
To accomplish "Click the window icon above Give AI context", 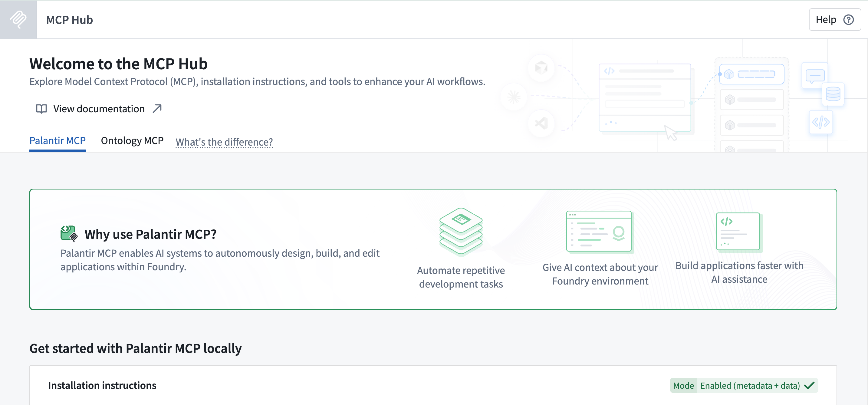I will pyautogui.click(x=600, y=232).
